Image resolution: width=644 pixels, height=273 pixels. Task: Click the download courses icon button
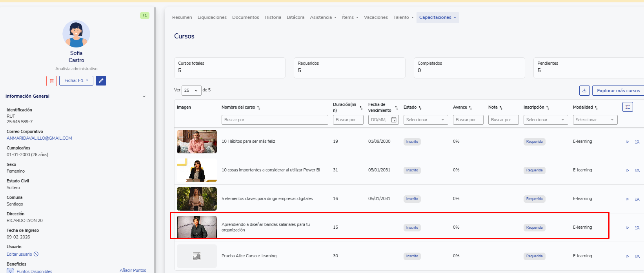click(584, 91)
